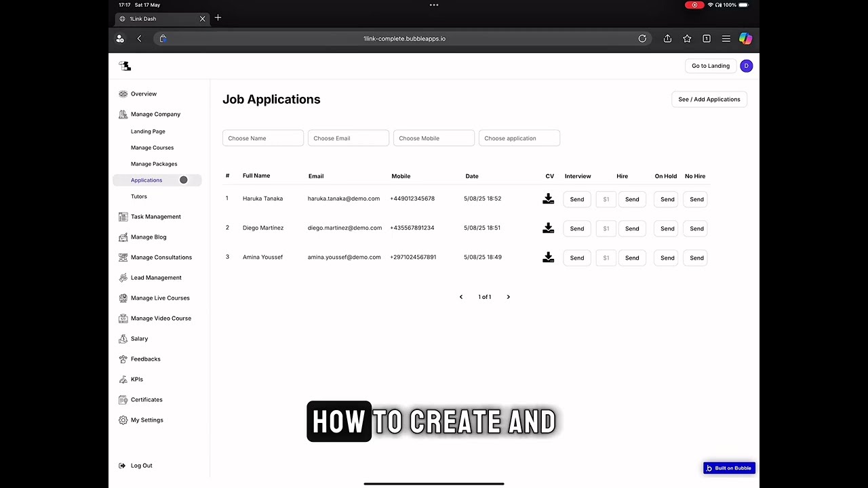Viewport: 868px width, 488px height.
Task: Open the Choose Name filter
Action: (x=263, y=138)
